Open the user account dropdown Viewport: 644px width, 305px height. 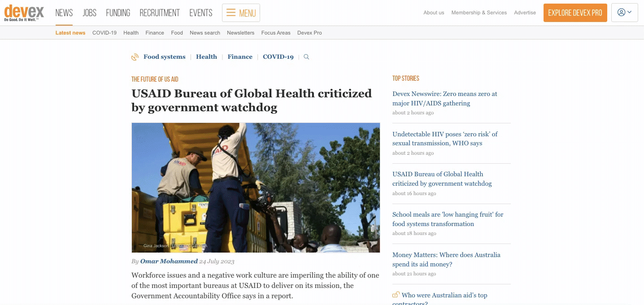(x=625, y=13)
